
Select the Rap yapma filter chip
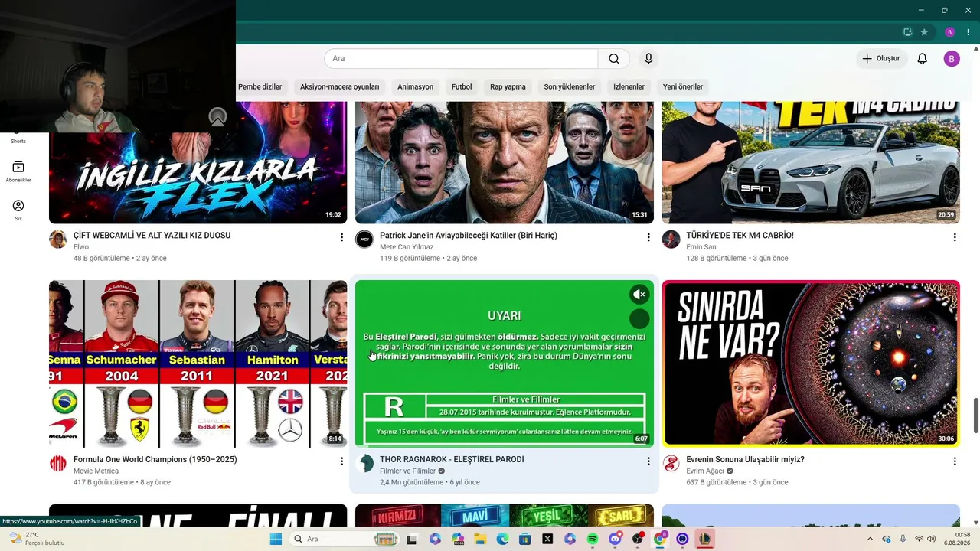tap(508, 86)
